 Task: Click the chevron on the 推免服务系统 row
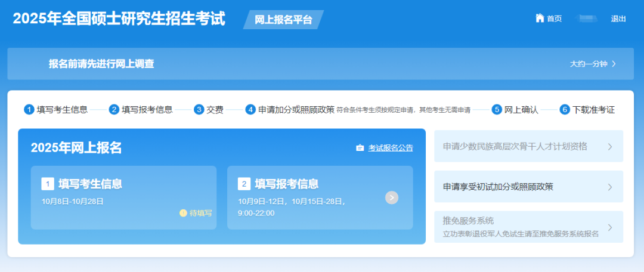coord(610,227)
